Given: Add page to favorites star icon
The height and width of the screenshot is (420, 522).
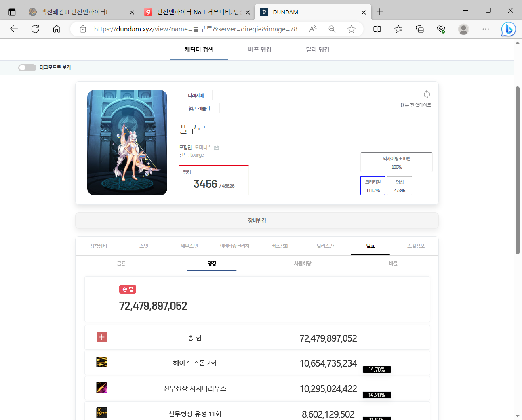Looking at the screenshot, I should pyautogui.click(x=352, y=29).
